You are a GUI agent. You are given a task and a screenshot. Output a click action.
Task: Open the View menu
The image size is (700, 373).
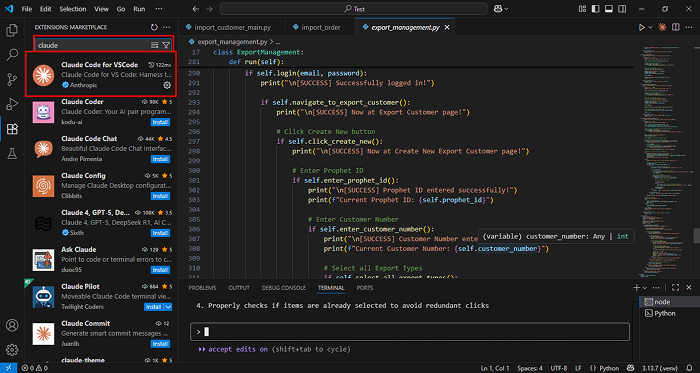tap(101, 9)
